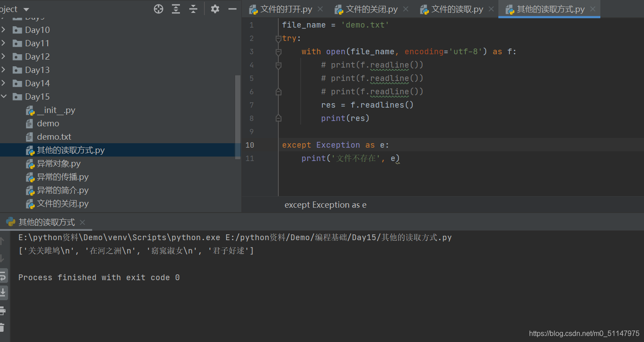Fold the with block on line 3
Image resolution: width=644 pixels, height=342 pixels.
(x=278, y=52)
